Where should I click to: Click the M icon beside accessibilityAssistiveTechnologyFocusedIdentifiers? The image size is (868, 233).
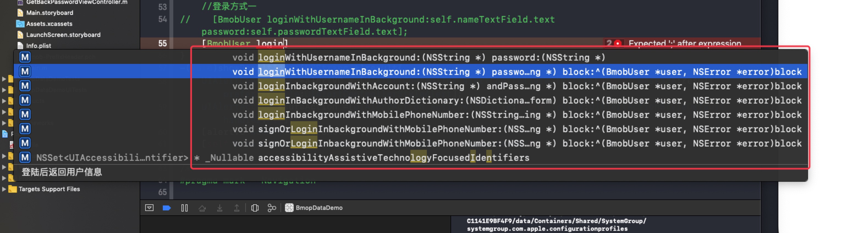point(25,158)
